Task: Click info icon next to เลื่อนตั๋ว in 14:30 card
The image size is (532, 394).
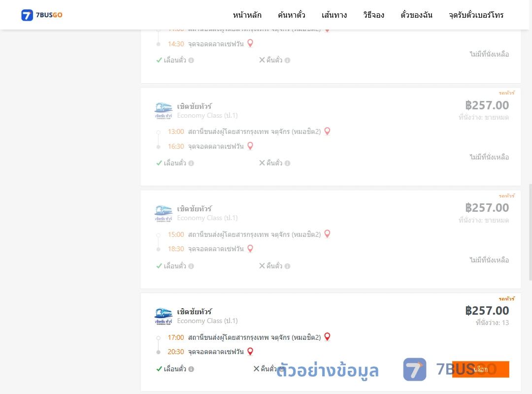Action: pos(191,60)
